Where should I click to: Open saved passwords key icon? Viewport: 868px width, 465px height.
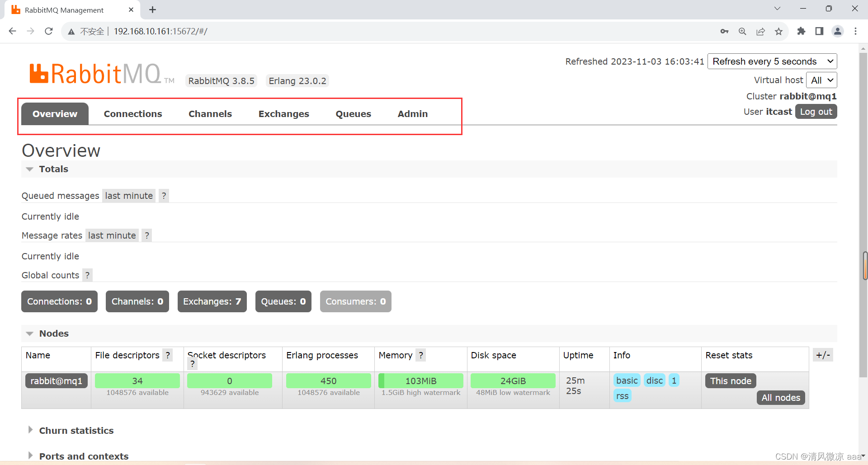[724, 31]
